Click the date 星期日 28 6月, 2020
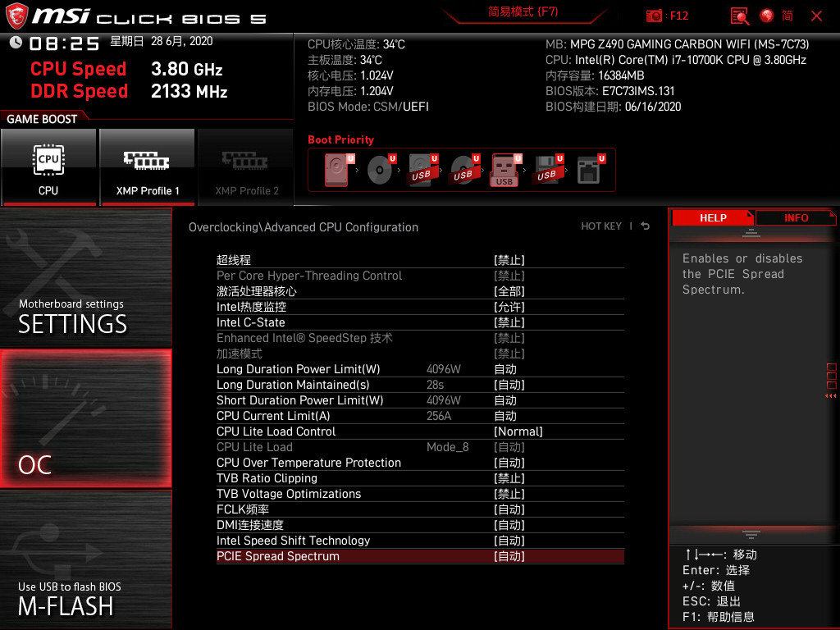The height and width of the screenshot is (630, 840). [162, 41]
